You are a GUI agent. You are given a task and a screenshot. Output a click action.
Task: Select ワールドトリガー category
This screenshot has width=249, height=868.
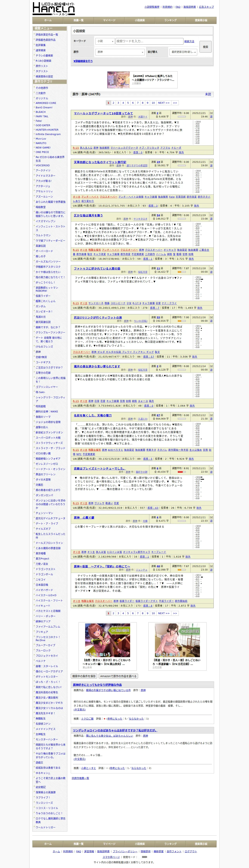pos(46,827)
